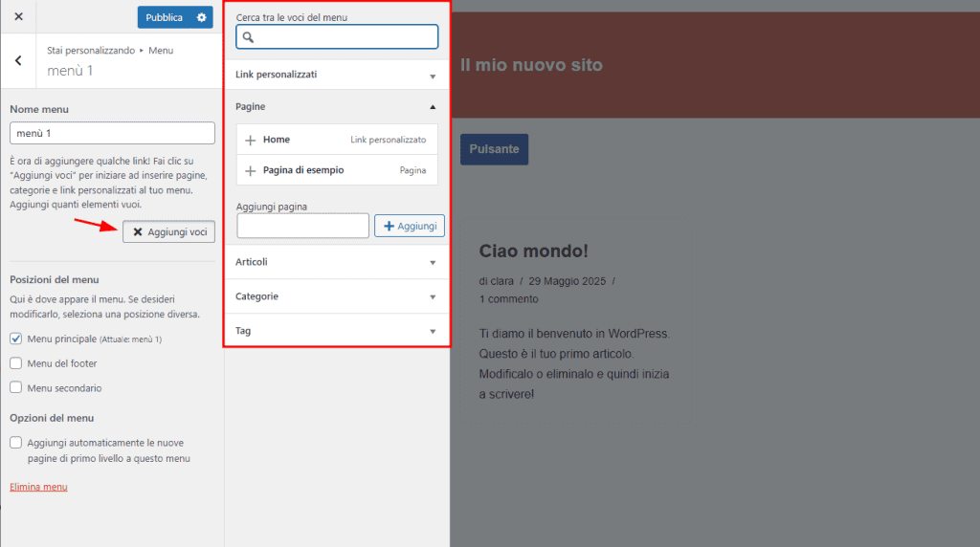The image size is (980, 547).
Task: Add Pagina di esempio to the menu
Action: pos(337,170)
